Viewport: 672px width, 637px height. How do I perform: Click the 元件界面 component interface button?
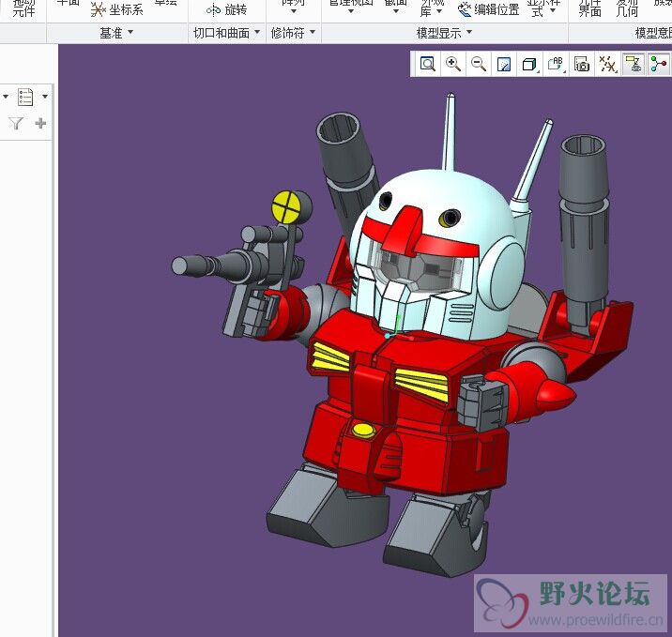click(590, 8)
